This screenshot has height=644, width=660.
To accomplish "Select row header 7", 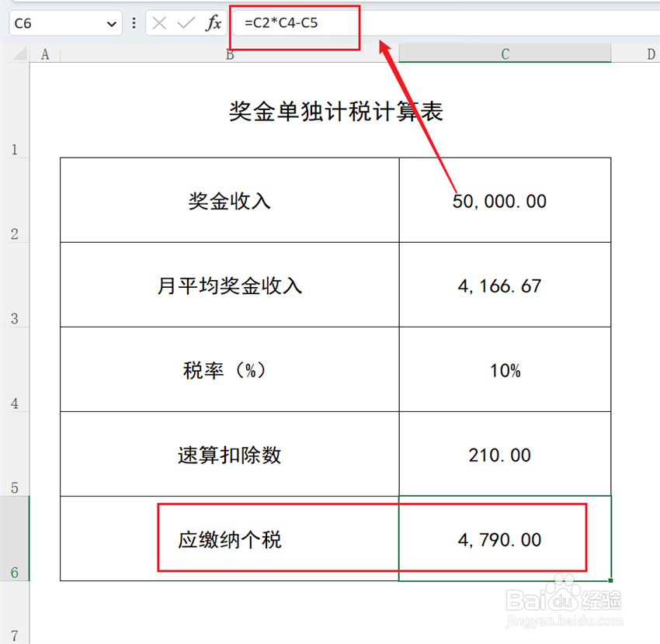I will [14, 635].
